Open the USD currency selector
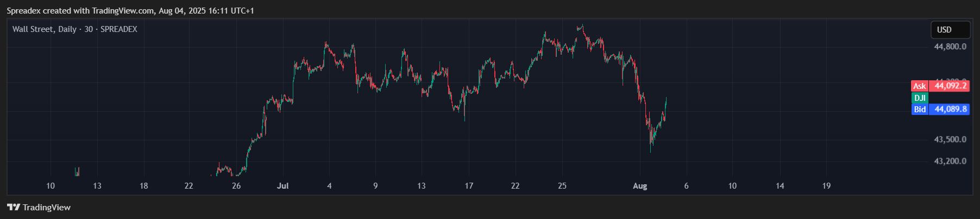Image resolution: width=980 pixels, height=219 pixels. 950,30
